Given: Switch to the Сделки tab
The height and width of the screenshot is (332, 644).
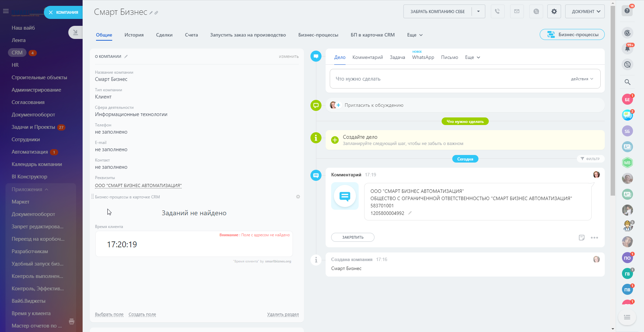Looking at the screenshot, I should coord(164,35).
